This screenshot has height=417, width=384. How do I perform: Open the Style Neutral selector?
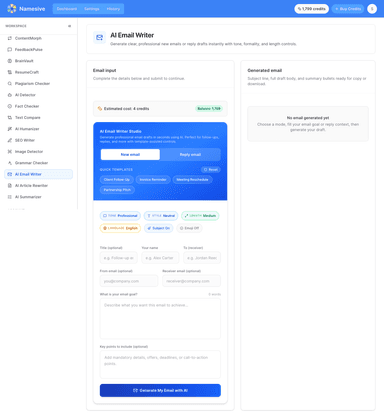point(161,216)
